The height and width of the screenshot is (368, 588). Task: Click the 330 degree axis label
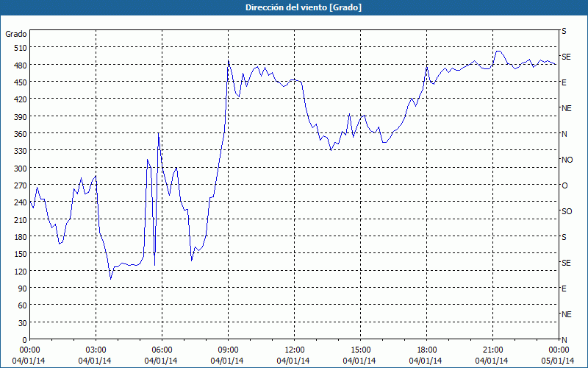21,152
